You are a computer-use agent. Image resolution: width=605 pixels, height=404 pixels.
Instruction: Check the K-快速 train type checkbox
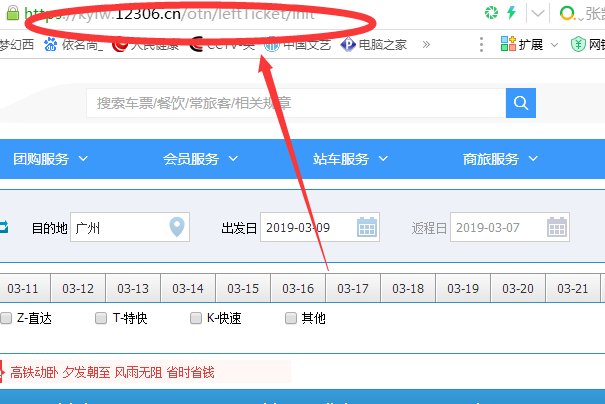pos(196,318)
